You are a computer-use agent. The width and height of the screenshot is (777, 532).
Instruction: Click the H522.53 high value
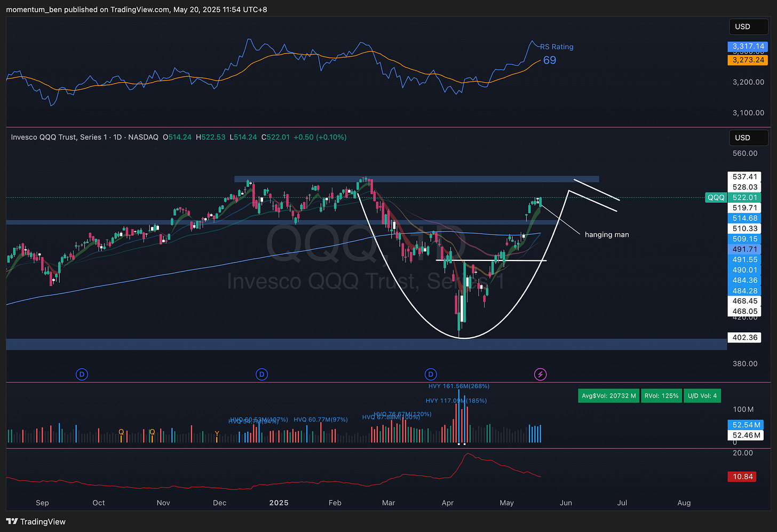click(210, 137)
